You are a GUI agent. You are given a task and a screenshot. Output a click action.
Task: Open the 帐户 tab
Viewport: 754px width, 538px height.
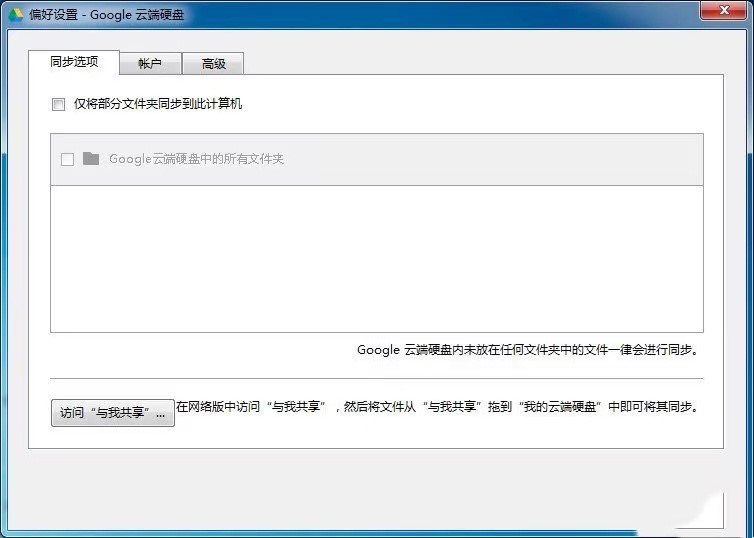click(150, 63)
